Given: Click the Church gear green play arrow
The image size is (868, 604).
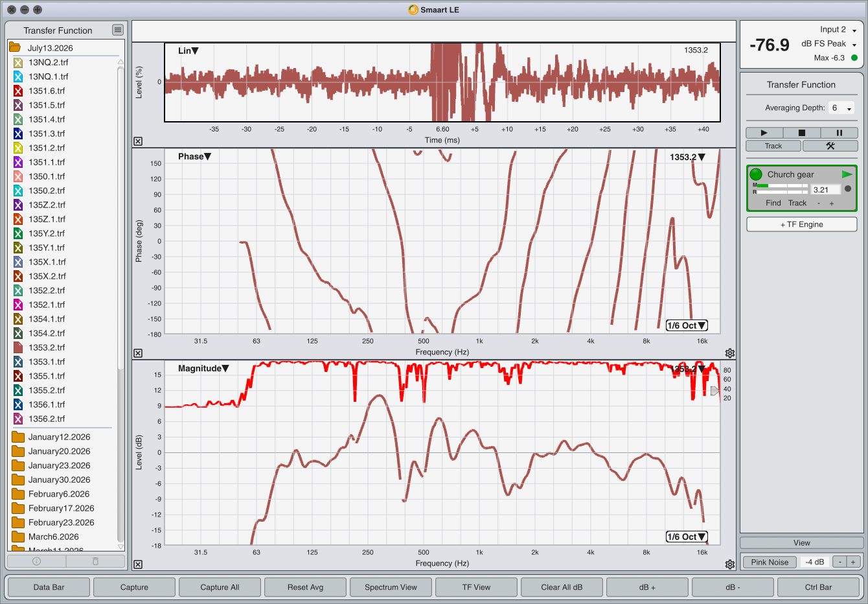Looking at the screenshot, I should tap(847, 174).
